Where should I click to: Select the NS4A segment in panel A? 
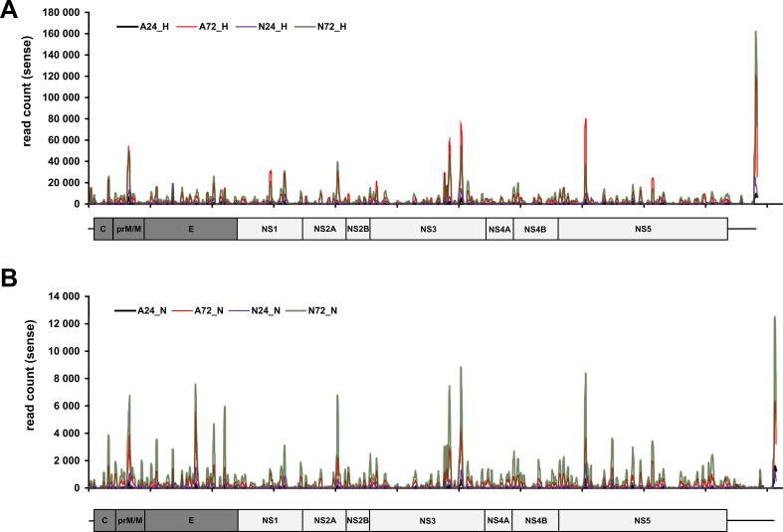pyautogui.click(x=498, y=229)
